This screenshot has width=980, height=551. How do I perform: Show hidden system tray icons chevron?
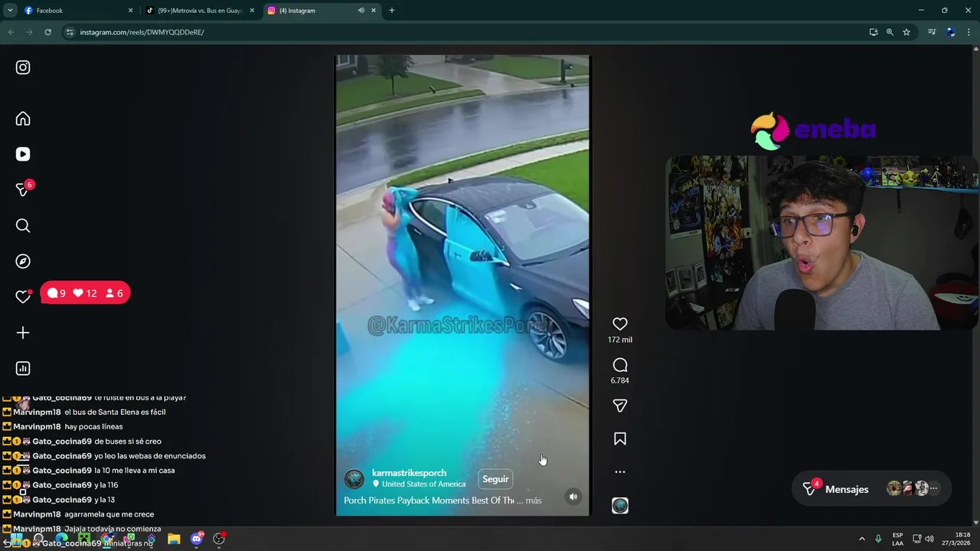[x=861, y=539]
